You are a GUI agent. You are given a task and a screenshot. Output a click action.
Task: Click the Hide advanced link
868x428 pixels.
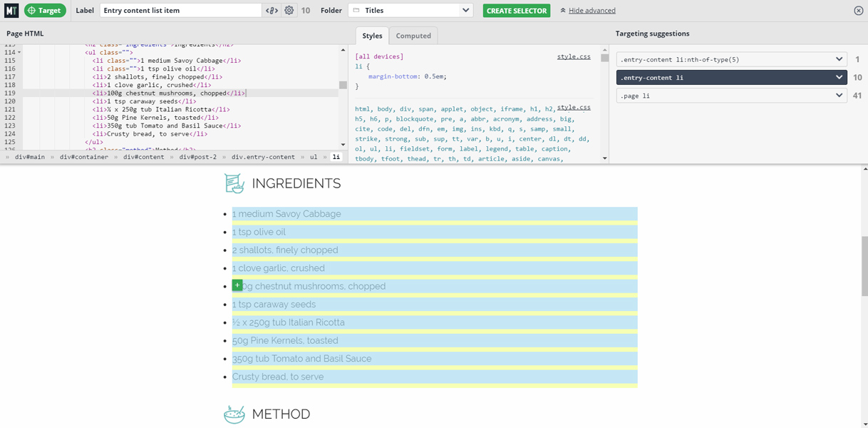point(591,11)
